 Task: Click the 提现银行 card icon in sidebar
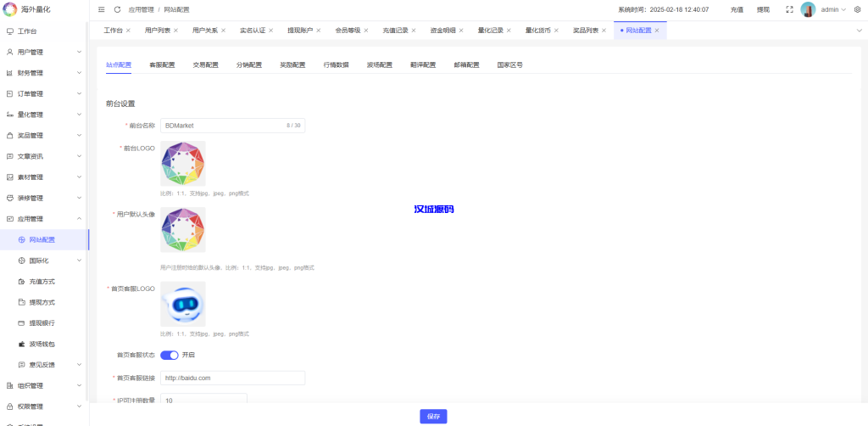21,323
